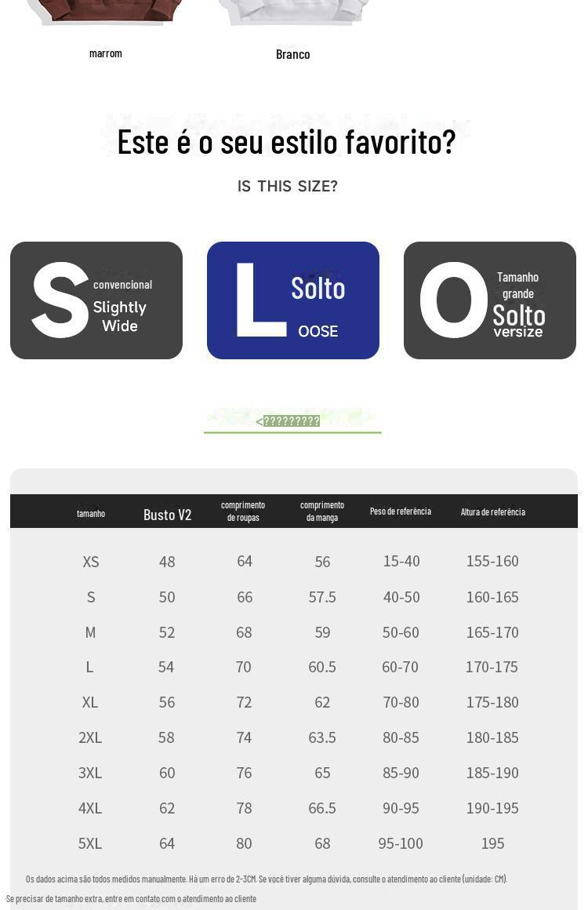Click the 'Este é o seu estilo favorito?' heading
The width and height of the screenshot is (588, 910).
click(x=286, y=142)
